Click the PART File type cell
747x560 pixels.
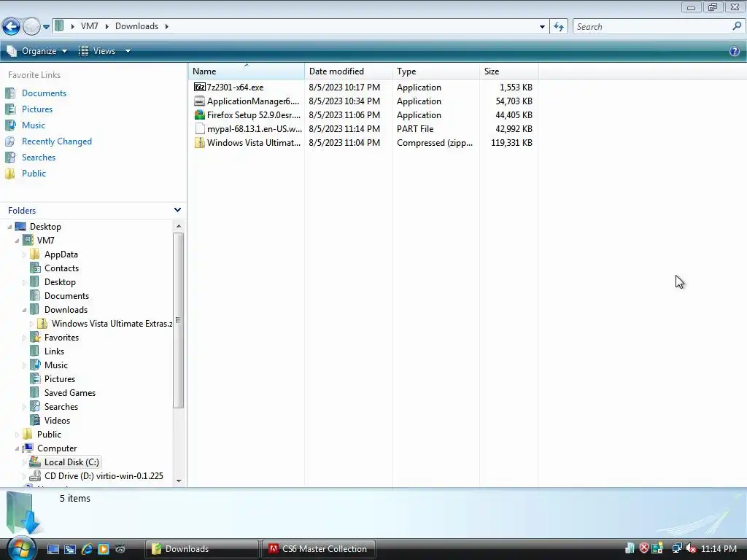415,128
